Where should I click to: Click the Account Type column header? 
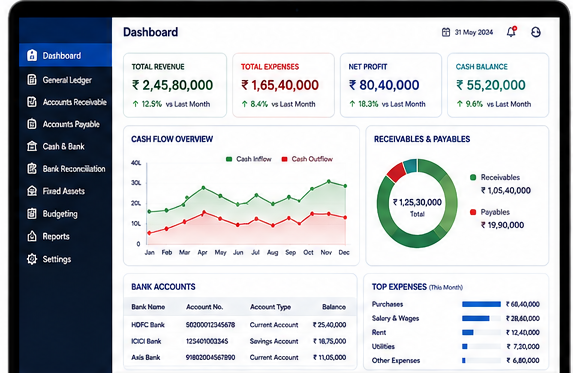pos(270,307)
